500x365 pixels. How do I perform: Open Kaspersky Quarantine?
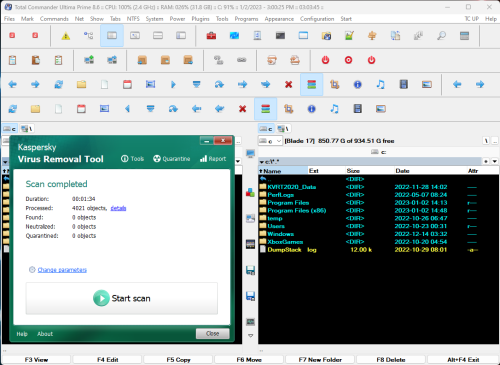[171, 159]
